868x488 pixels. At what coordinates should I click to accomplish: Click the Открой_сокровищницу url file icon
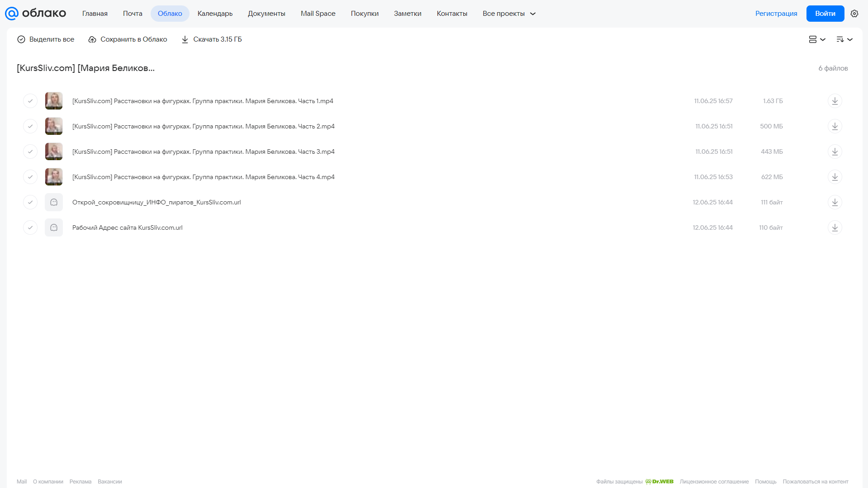click(54, 202)
